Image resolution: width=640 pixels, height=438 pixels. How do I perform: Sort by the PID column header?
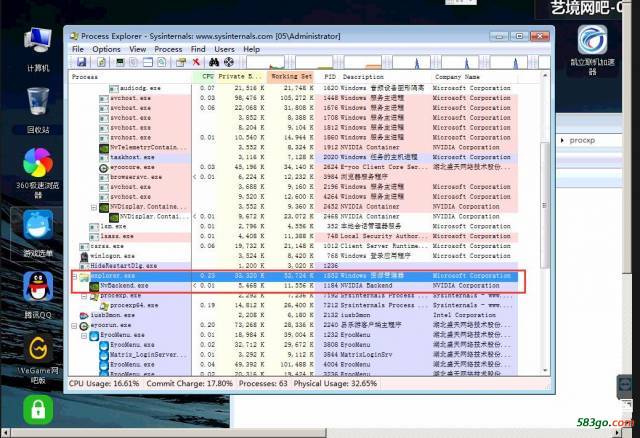(x=329, y=77)
